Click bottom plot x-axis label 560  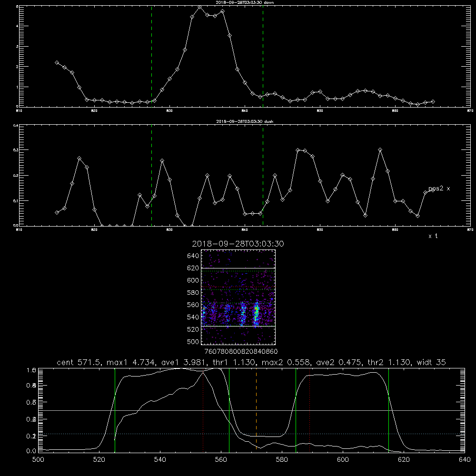(x=221, y=460)
